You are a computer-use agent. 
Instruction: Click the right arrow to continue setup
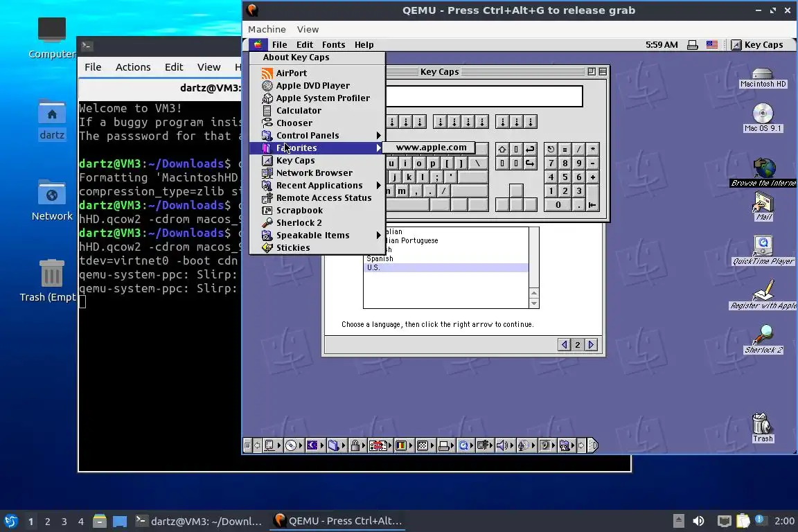591,345
